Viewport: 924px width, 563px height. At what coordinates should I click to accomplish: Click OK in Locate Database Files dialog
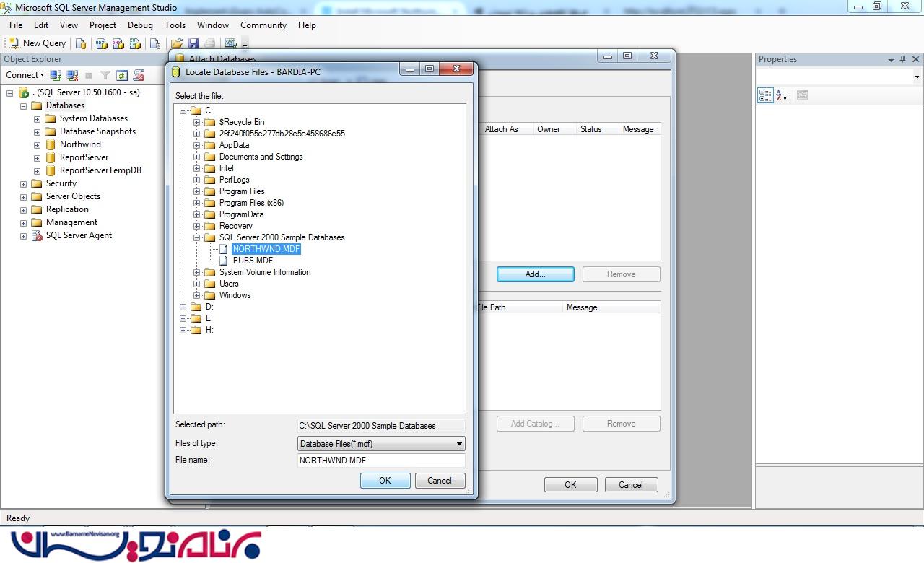[x=385, y=481]
